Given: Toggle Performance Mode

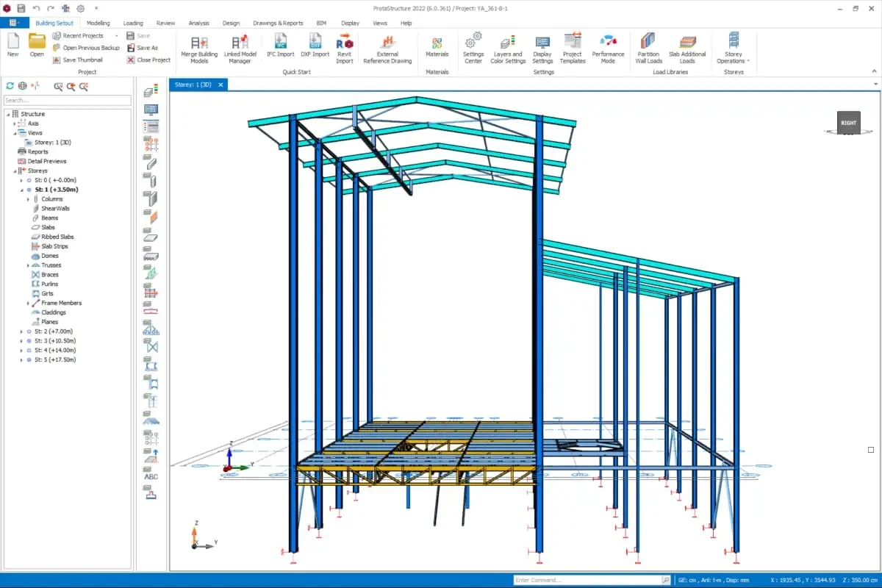Looking at the screenshot, I should tap(608, 48).
